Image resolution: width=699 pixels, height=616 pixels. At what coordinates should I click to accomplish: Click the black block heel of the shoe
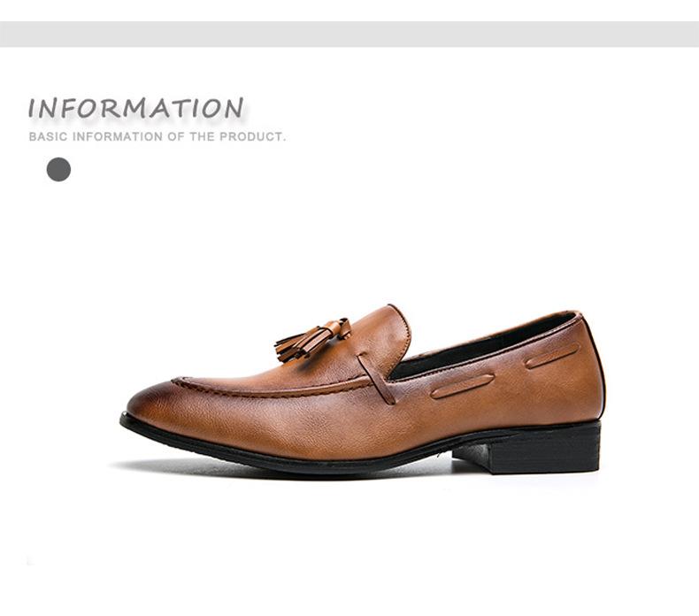point(528,450)
